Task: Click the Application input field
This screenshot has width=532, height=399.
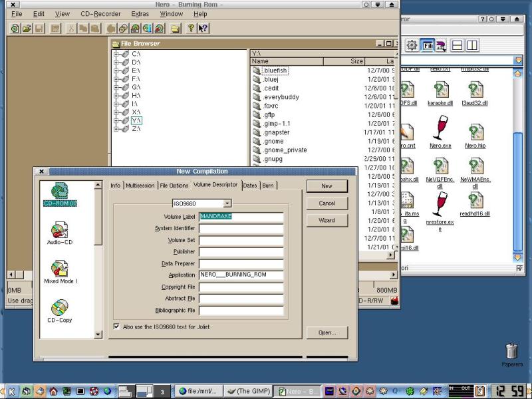Action: pos(241,275)
